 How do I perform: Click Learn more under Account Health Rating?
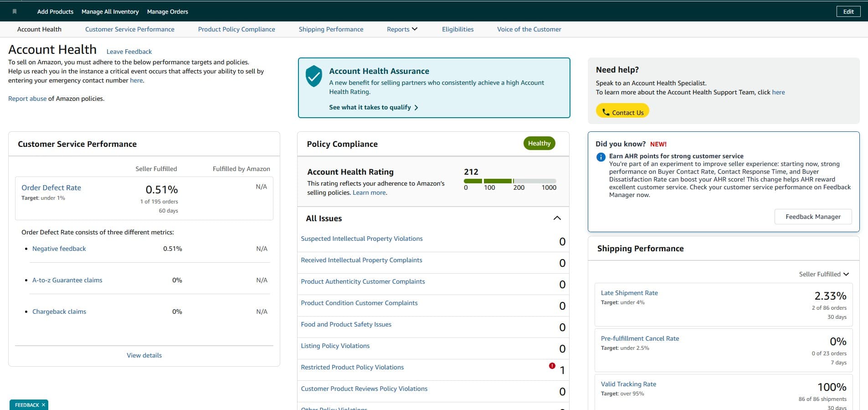coord(369,192)
